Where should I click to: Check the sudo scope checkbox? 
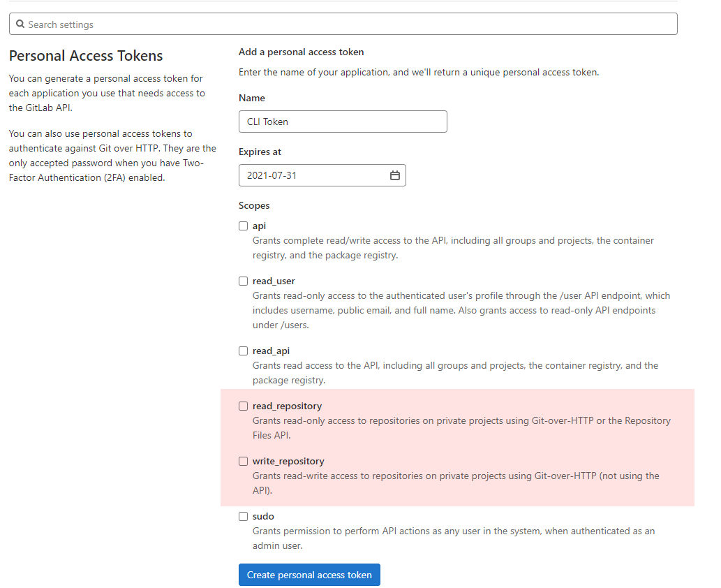coord(244,516)
